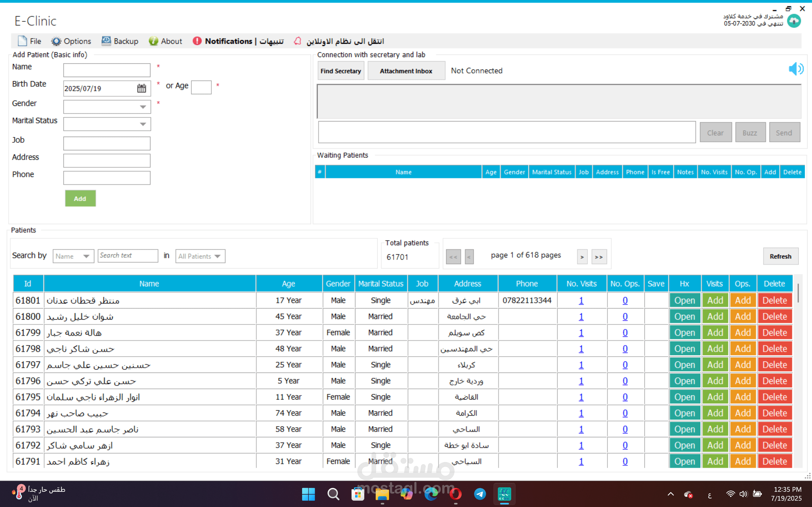
Task: Click the bell icon beside online system
Action: point(297,41)
